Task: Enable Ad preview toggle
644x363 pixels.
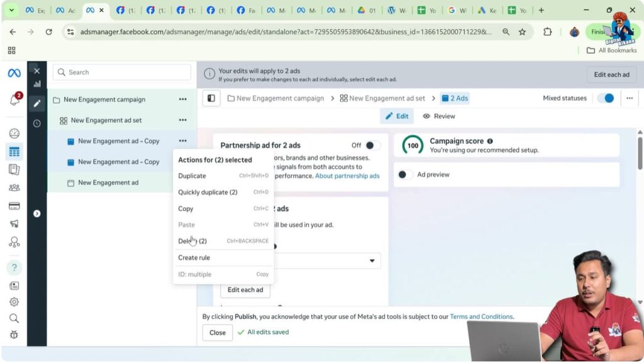Action: tap(406, 174)
